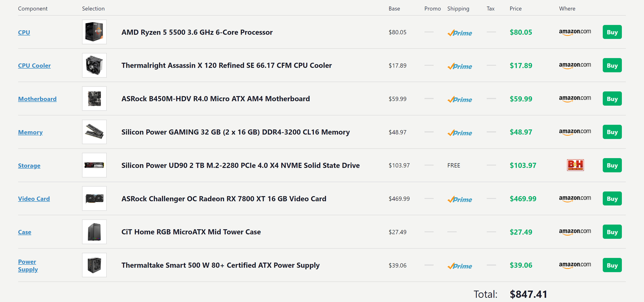Buy the Silicon Power UD90 storage

(612, 165)
